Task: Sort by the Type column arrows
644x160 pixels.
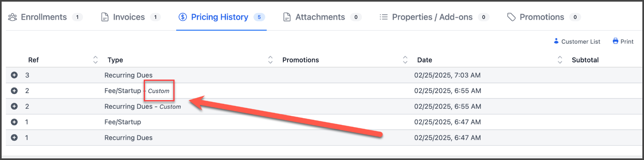Action: [270, 60]
